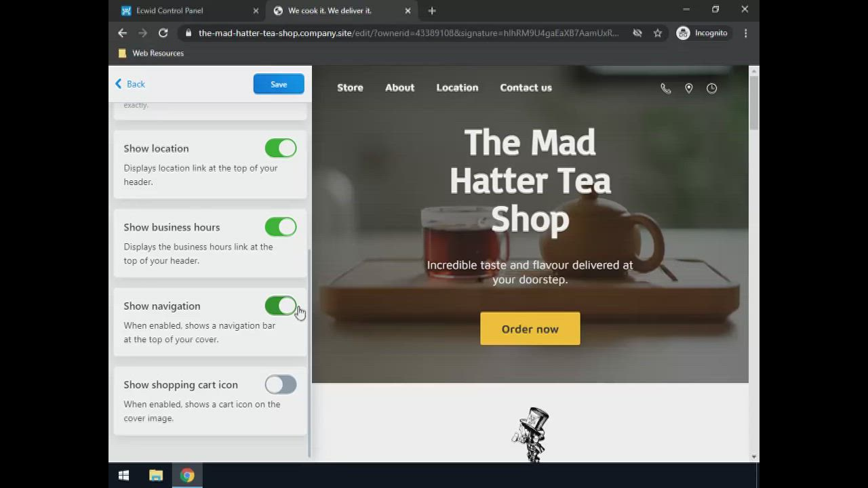Screen dimensions: 868x488
Task: Go Back in the settings panel
Action: (130, 84)
